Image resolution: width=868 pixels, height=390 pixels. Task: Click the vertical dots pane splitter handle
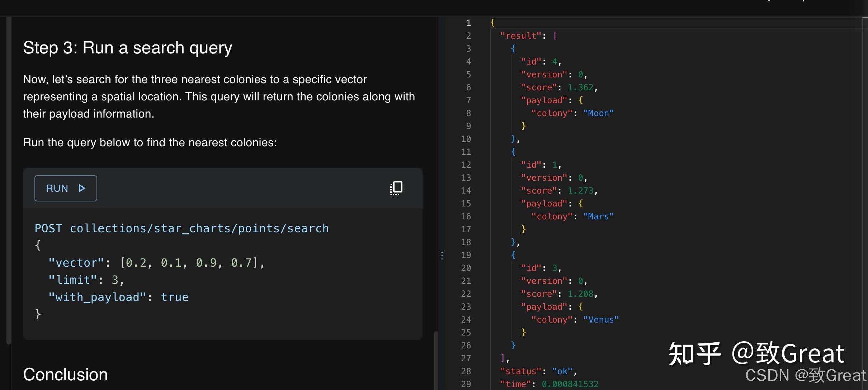tap(442, 256)
